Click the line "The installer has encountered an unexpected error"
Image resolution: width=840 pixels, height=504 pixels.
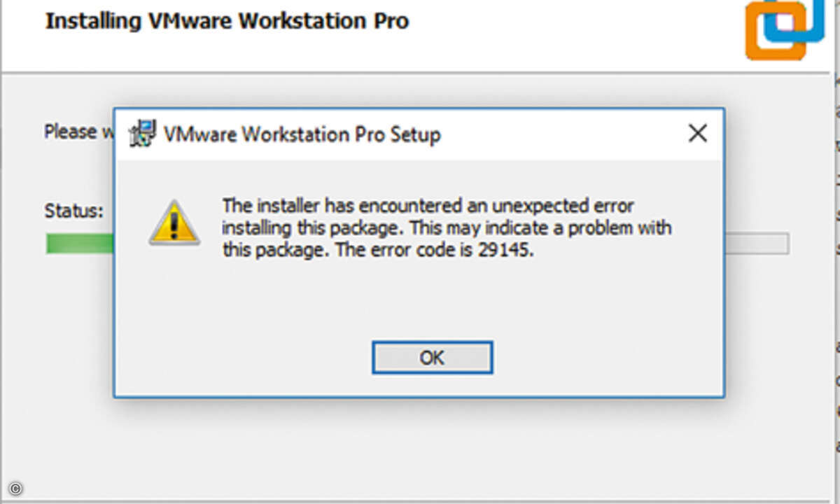(x=428, y=206)
